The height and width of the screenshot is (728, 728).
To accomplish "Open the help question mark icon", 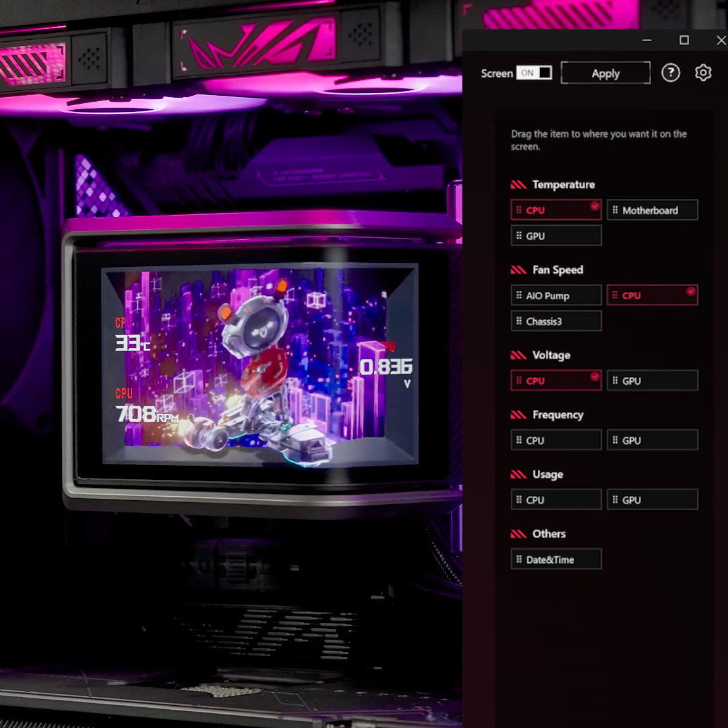I will click(x=670, y=73).
